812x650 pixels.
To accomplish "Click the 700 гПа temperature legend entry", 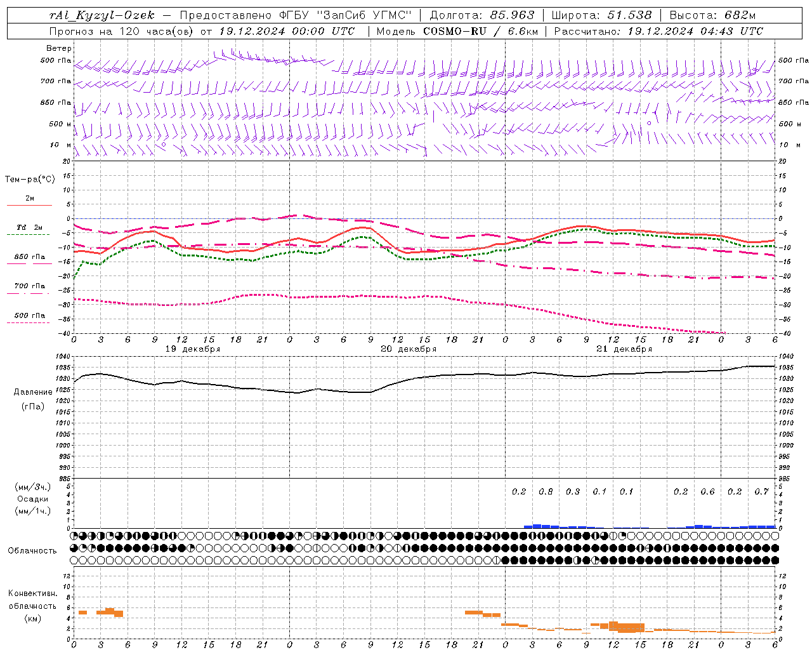I will (29, 286).
